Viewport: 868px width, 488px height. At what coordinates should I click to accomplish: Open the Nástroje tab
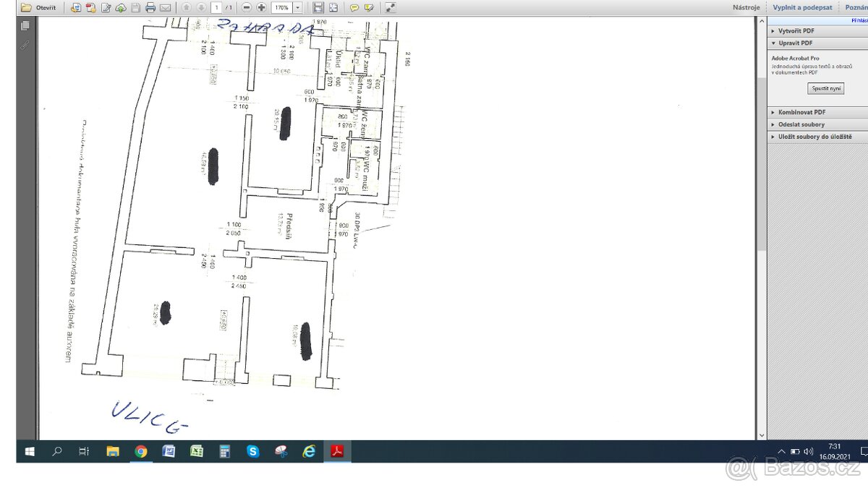[746, 7]
